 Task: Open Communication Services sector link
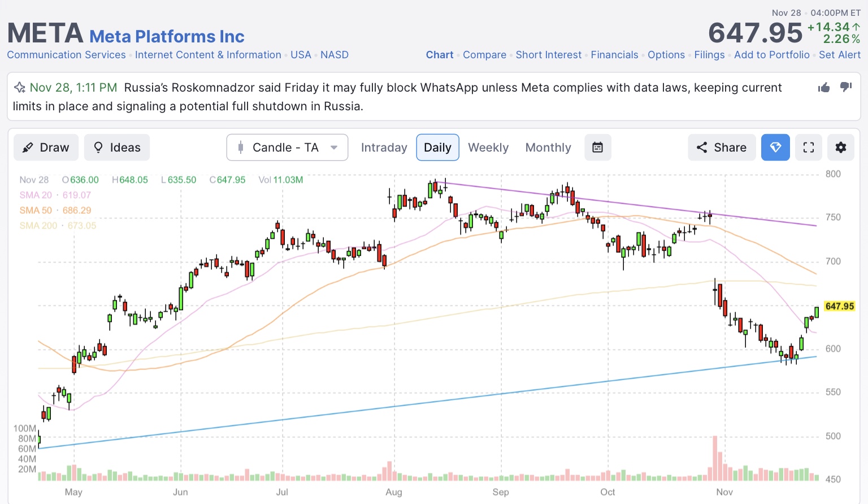coord(66,55)
